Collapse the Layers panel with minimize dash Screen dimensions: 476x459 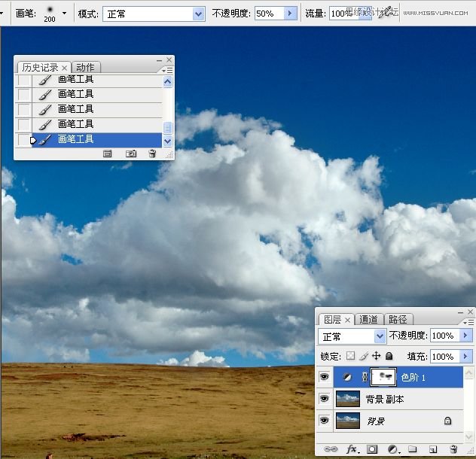(460, 312)
